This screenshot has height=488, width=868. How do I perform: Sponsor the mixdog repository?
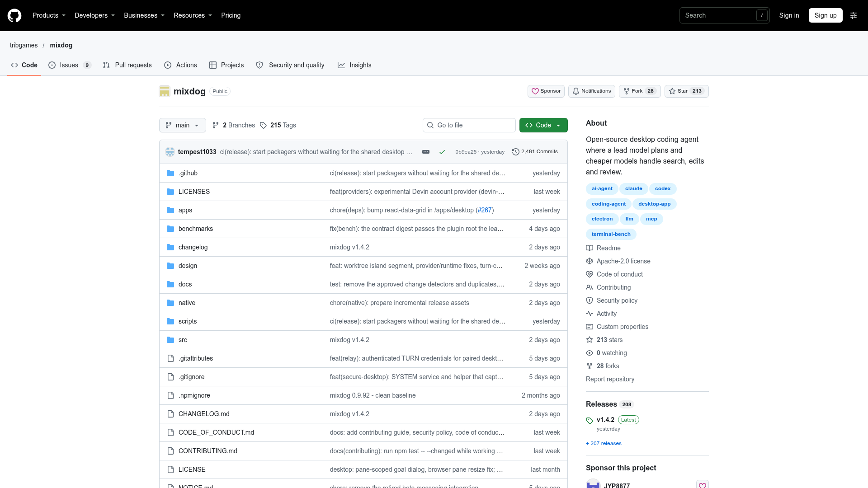pos(546,91)
